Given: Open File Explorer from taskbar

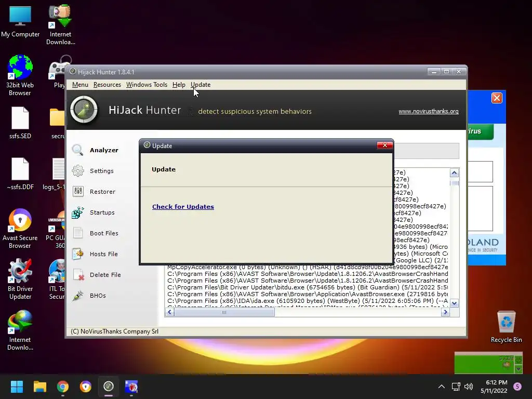Looking at the screenshot, I should click(39, 387).
